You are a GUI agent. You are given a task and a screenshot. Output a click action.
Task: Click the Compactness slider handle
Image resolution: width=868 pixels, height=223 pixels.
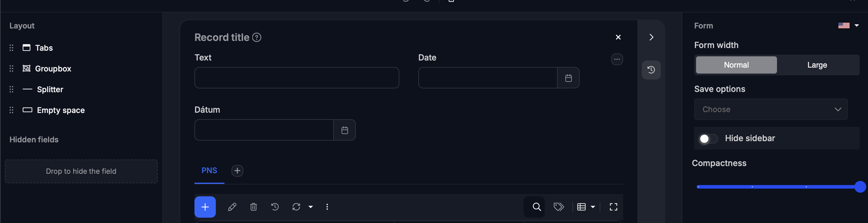coord(860,187)
